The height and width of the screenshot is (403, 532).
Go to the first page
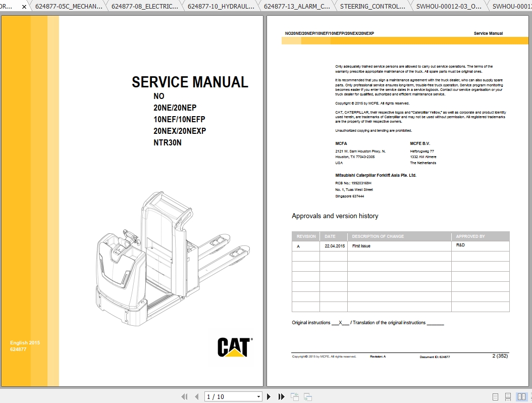(185, 396)
